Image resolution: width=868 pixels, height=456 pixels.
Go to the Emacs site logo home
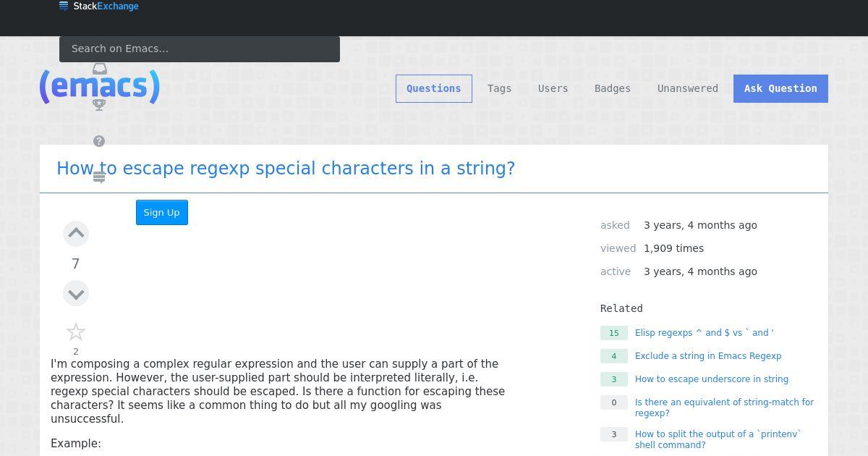point(100,87)
